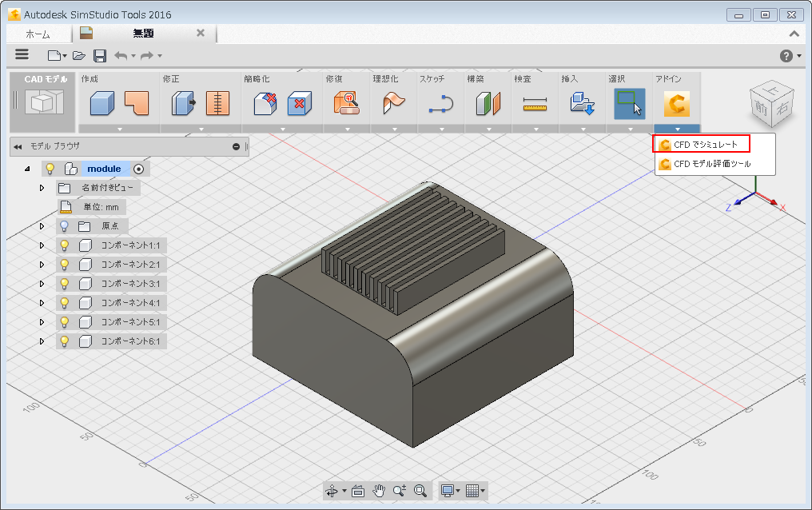Select the zoom-fit magnifier tool

coord(420,491)
